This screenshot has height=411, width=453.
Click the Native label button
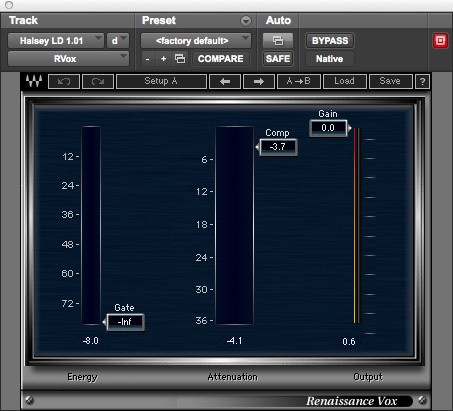330,59
